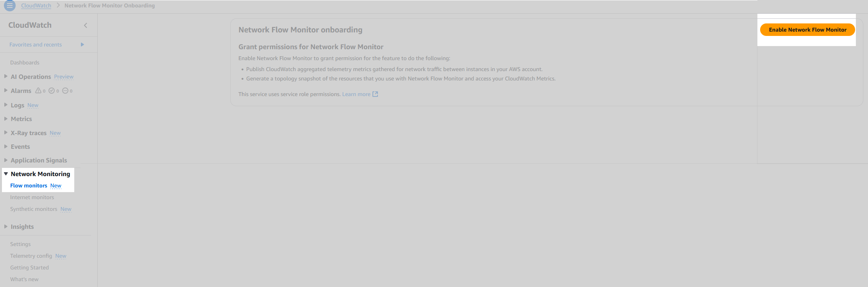Expand the Logs section
This screenshot has height=287, width=868.
pyautogui.click(x=6, y=105)
